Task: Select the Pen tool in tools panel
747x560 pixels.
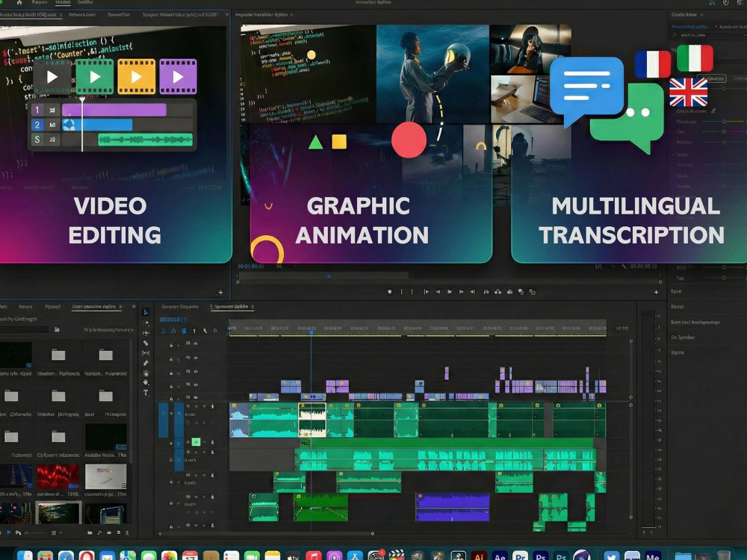Action: (x=146, y=363)
